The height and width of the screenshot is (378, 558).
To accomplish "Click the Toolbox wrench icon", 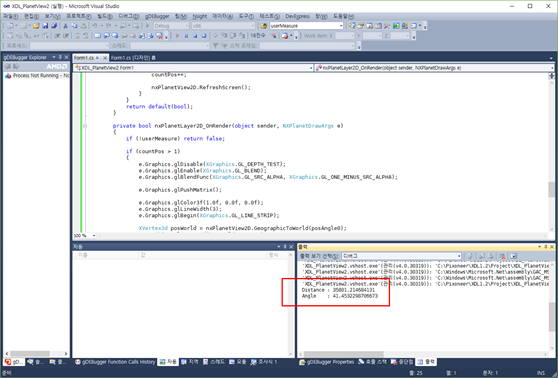I will pyautogui.click(x=387, y=26).
